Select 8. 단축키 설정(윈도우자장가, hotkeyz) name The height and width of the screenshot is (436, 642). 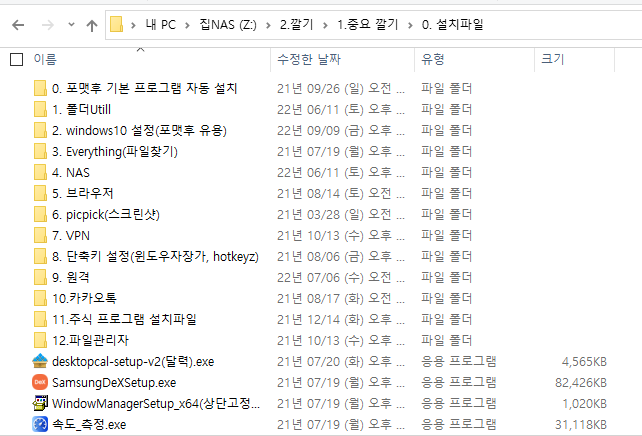pos(155,256)
